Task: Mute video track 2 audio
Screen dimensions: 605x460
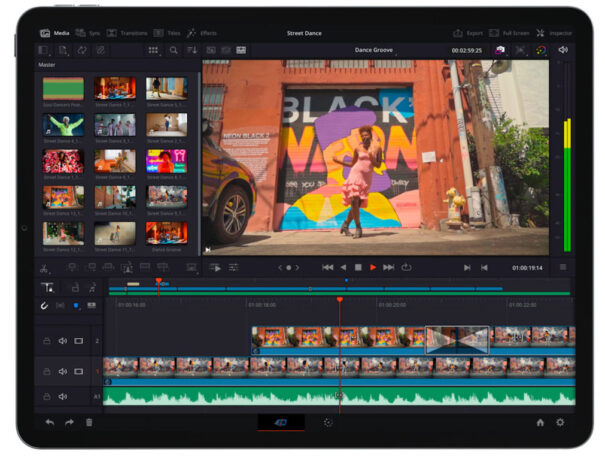Action: [63, 341]
